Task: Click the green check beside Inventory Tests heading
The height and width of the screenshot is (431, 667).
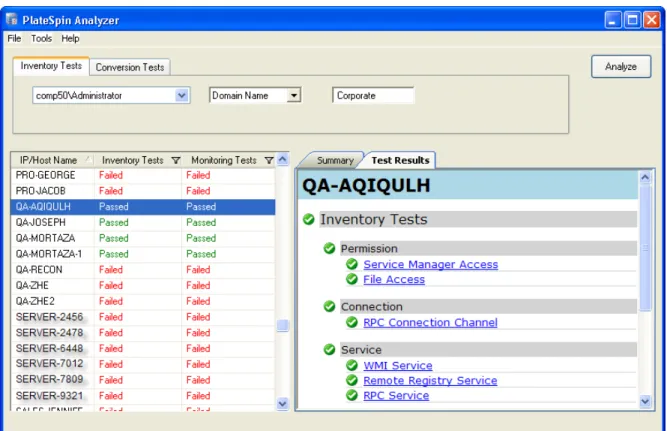Action: 308,220
